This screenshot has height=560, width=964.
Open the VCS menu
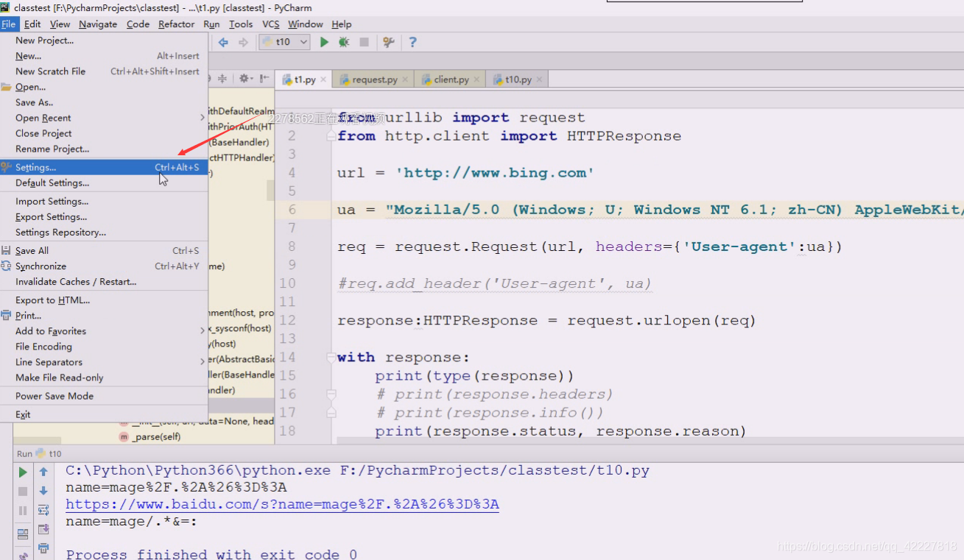[271, 24]
